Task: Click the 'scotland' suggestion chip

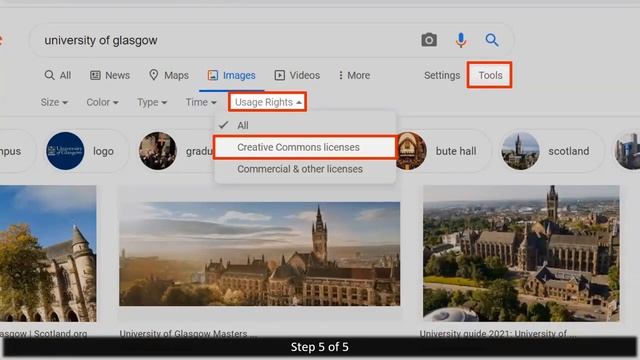Action: [x=552, y=151]
